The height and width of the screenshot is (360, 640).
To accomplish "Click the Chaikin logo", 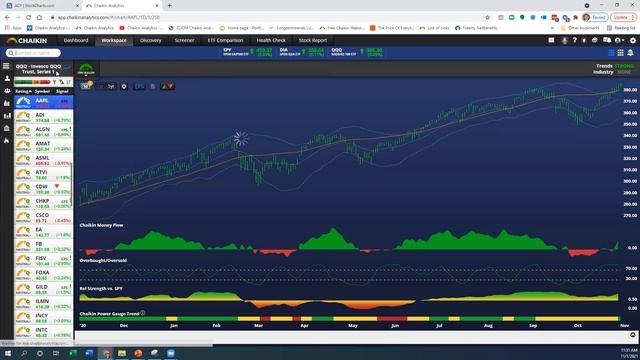I will pos(27,40).
